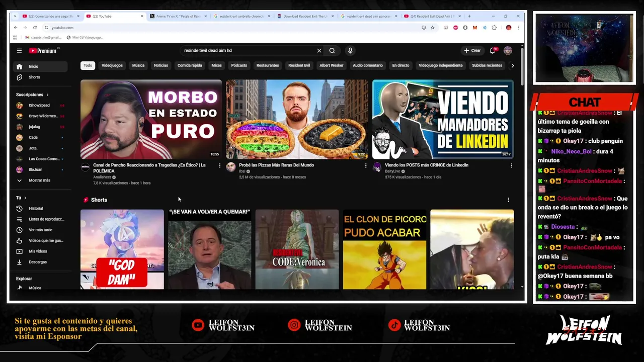The width and height of the screenshot is (644, 362).
Task: Open the BaityLive channel avatar
Action: pos(377,167)
